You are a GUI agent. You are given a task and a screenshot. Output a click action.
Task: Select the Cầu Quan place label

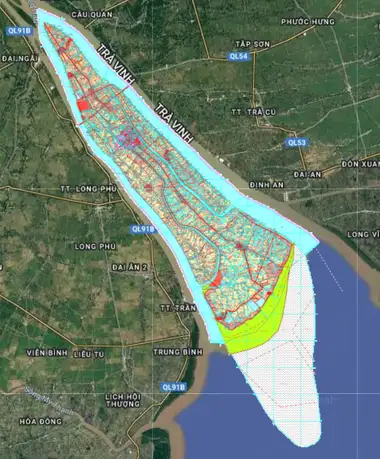pyautogui.click(x=92, y=15)
